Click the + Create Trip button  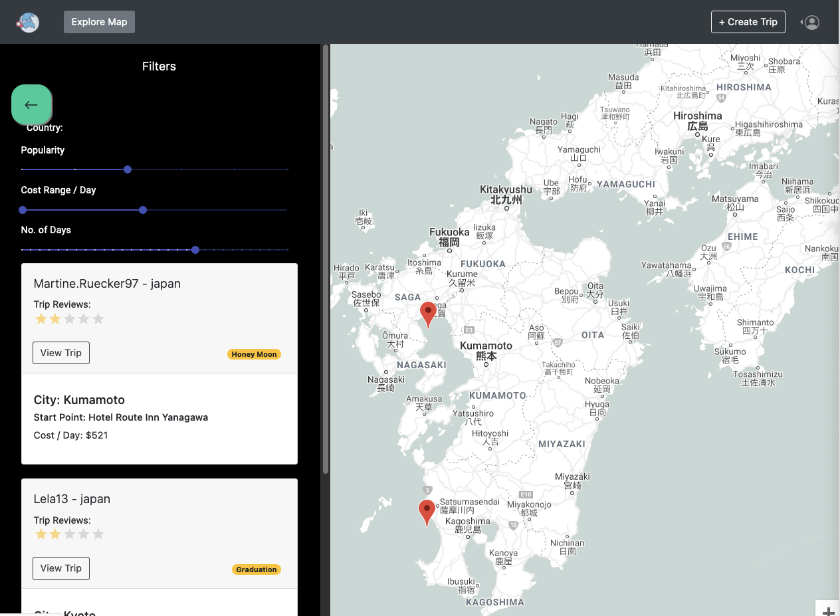[x=748, y=22]
